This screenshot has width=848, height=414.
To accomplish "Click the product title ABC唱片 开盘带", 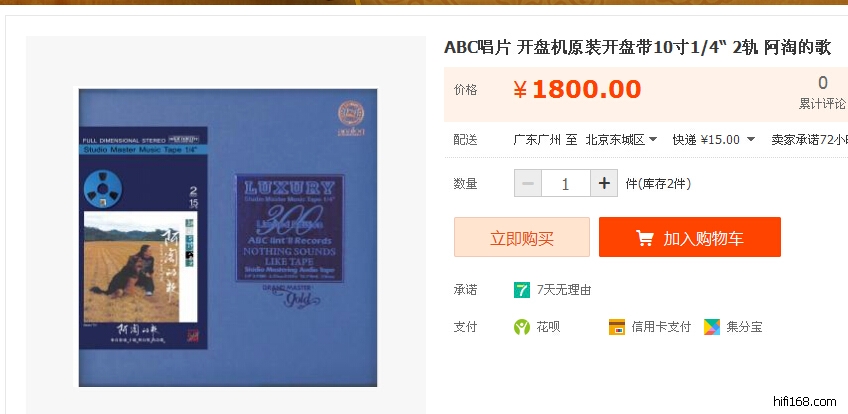I will 637,48.
